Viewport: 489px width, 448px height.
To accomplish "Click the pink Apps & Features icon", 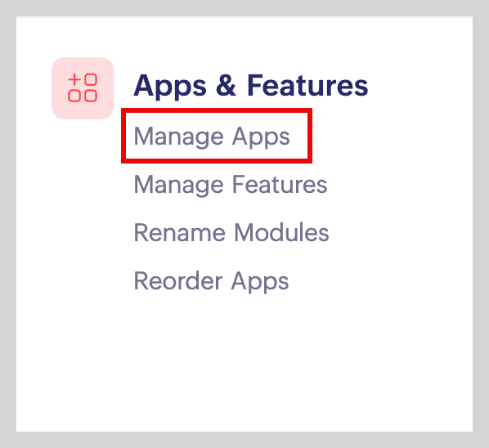I will [x=83, y=88].
